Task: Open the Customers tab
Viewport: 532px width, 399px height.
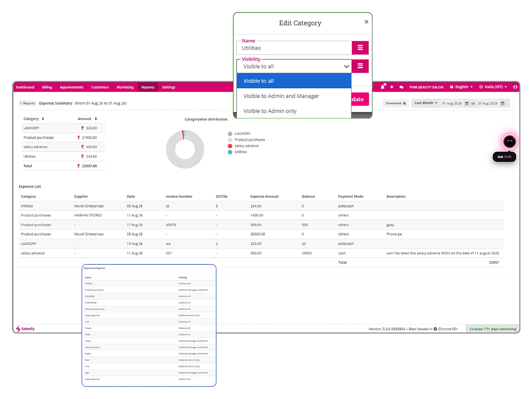Action: coord(100,87)
